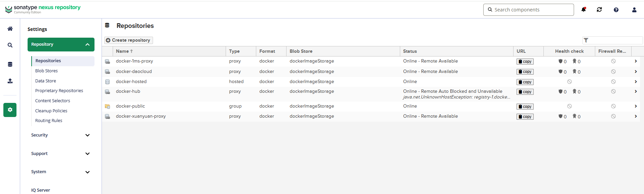
Task: Copy the URL of docker-hosted
Action: tap(525, 82)
